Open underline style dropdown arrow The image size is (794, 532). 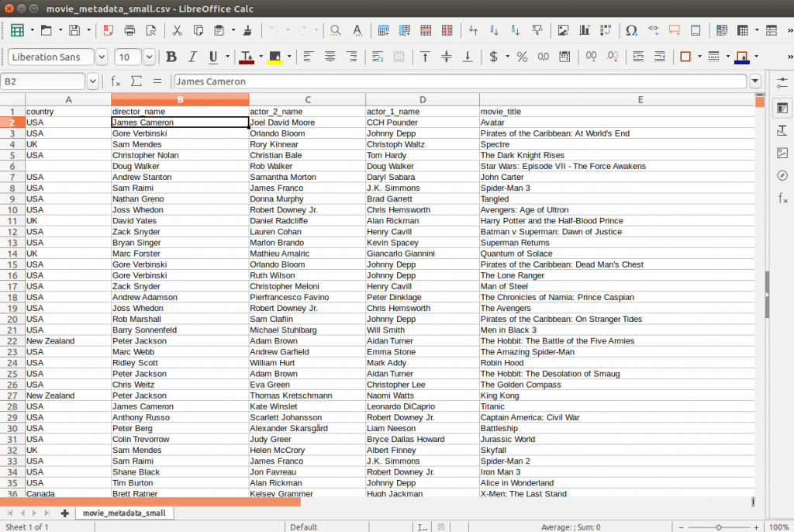pyautogui.click(x=227, y=57)
